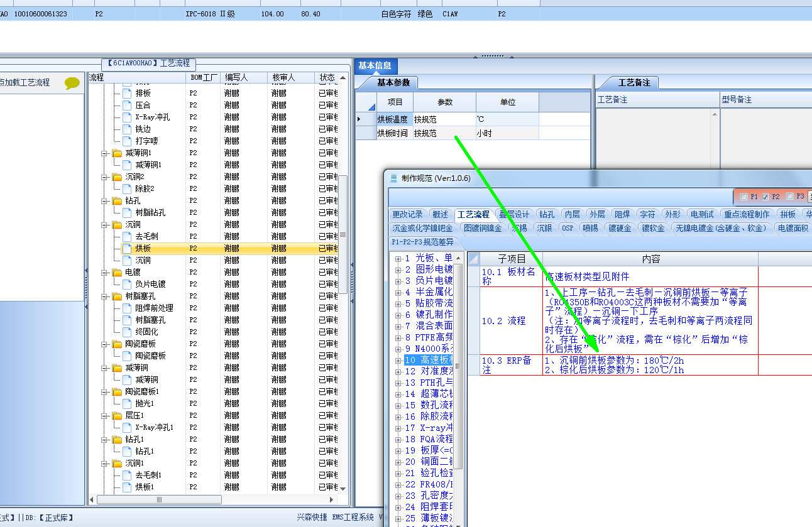The height and width of the screenshot is (527, 812).
Task: Click the 终固化 document icon
Action: point(127,332)
